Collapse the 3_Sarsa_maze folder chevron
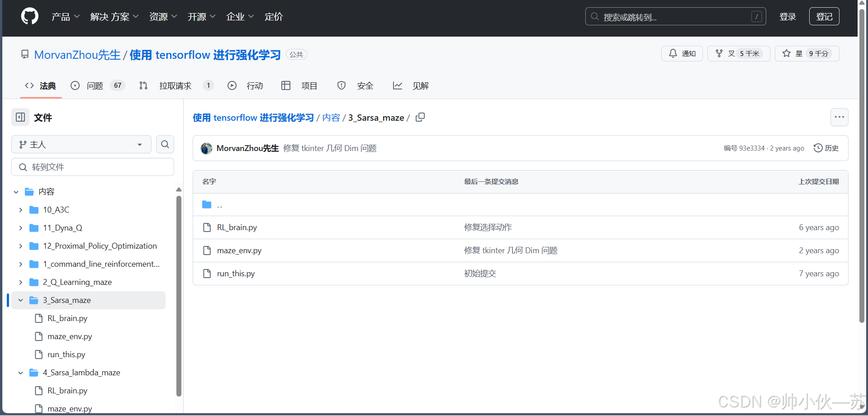This screenshot has width=868, height=416. click(21, 300)
